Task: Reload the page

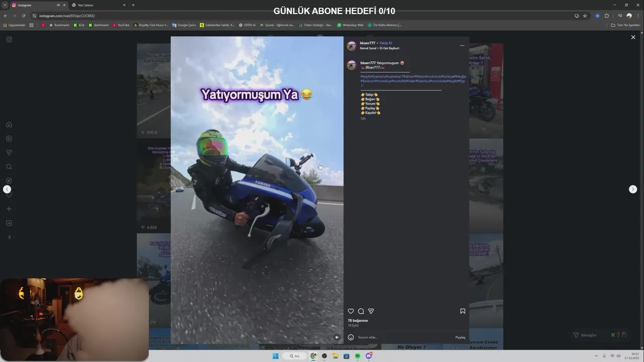Action: coord(23,16)
